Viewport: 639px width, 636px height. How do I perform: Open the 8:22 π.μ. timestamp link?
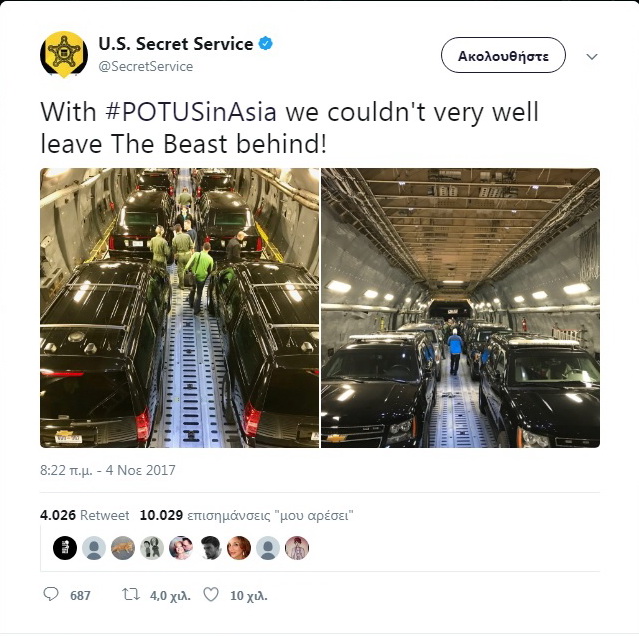108,470
